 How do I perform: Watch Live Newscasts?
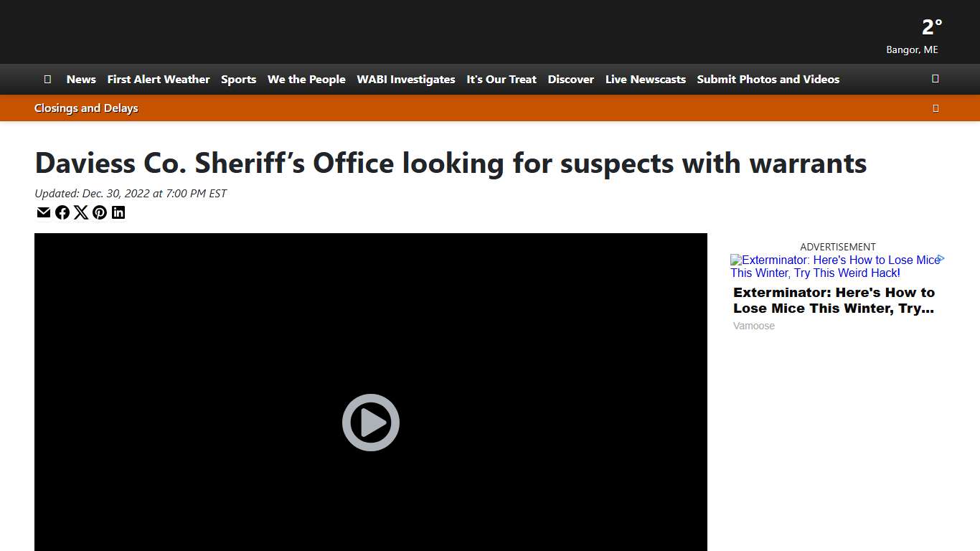tap(645, 79)
